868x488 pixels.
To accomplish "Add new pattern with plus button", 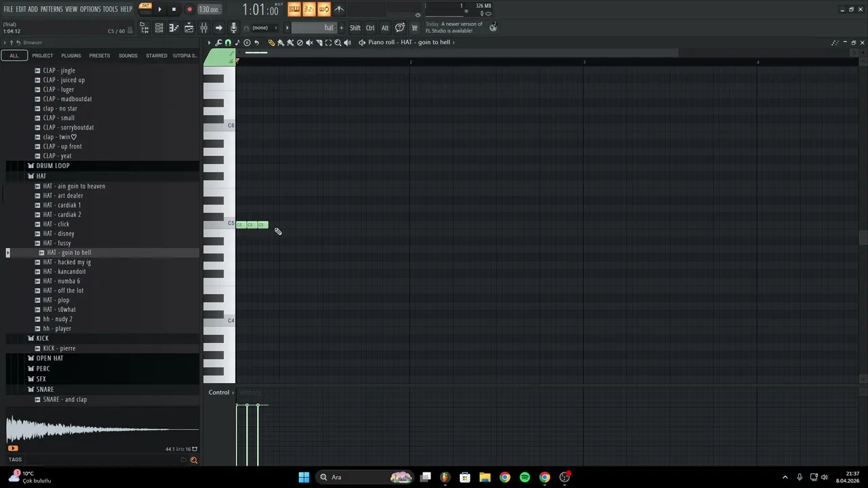I will (341, 28).
